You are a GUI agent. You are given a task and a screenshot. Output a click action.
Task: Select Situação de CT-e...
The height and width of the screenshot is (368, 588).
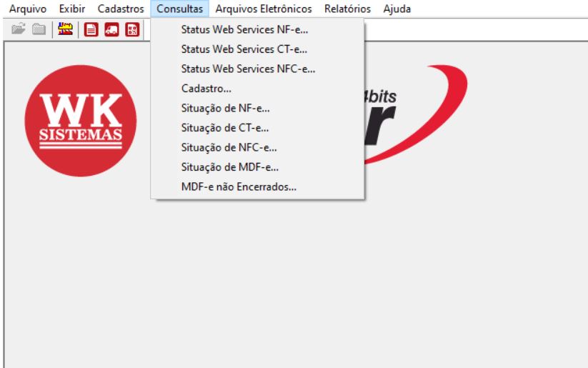click(x=258, y=128)
